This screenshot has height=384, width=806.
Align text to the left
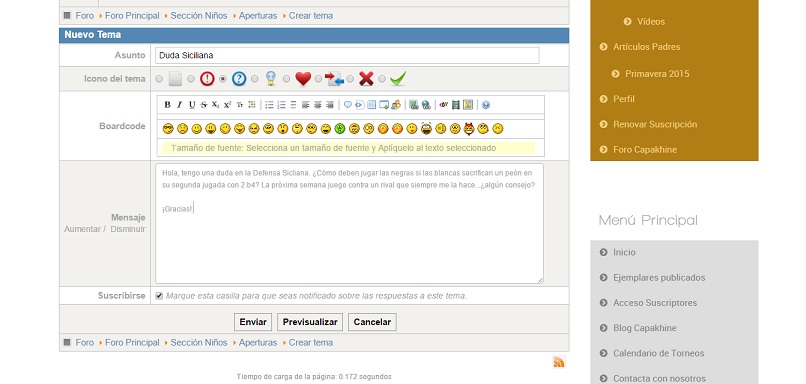click(305, 105)
